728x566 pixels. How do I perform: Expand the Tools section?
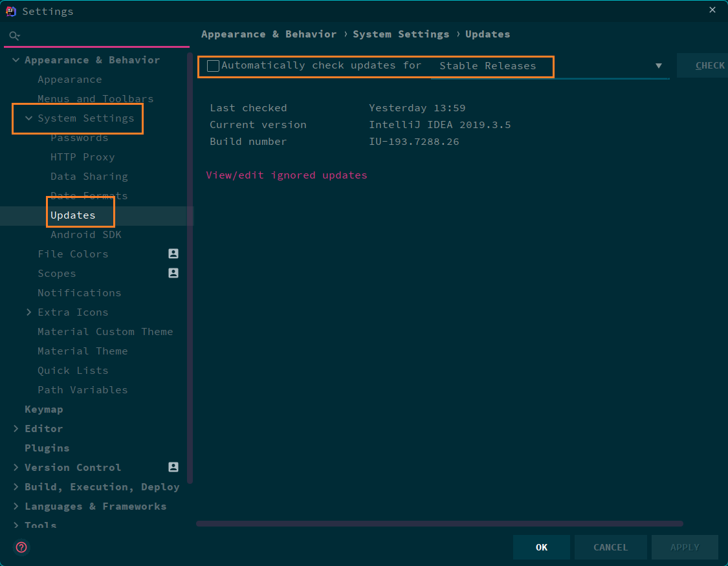tap(16, 525)
